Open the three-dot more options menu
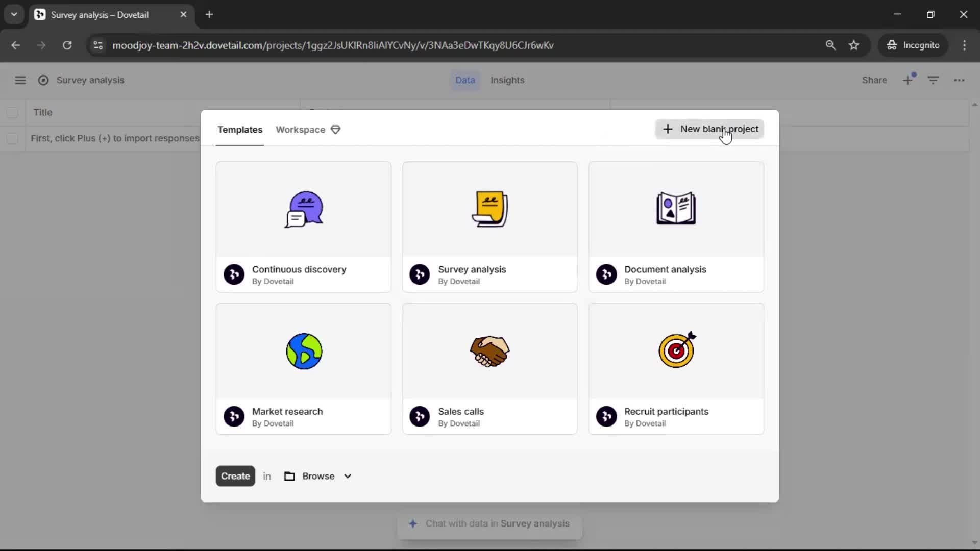Viewport: 980px width, 551px height. tap(959, 80)
